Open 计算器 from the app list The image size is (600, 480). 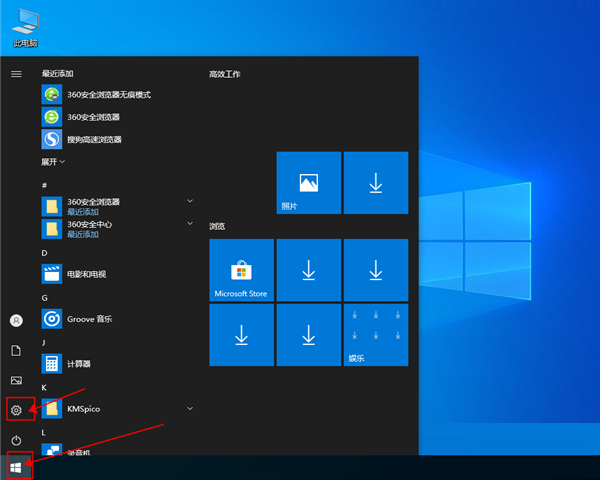(80, 364)
